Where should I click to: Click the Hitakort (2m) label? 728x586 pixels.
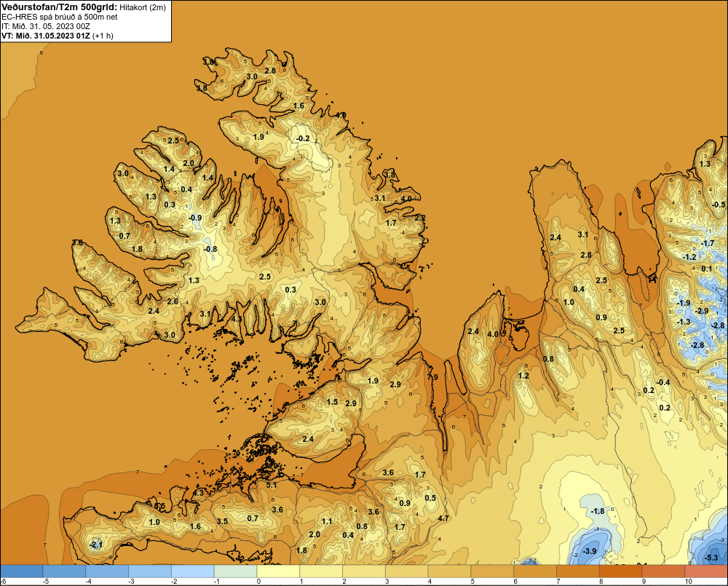pyautogui.click(x=143, y=7)
